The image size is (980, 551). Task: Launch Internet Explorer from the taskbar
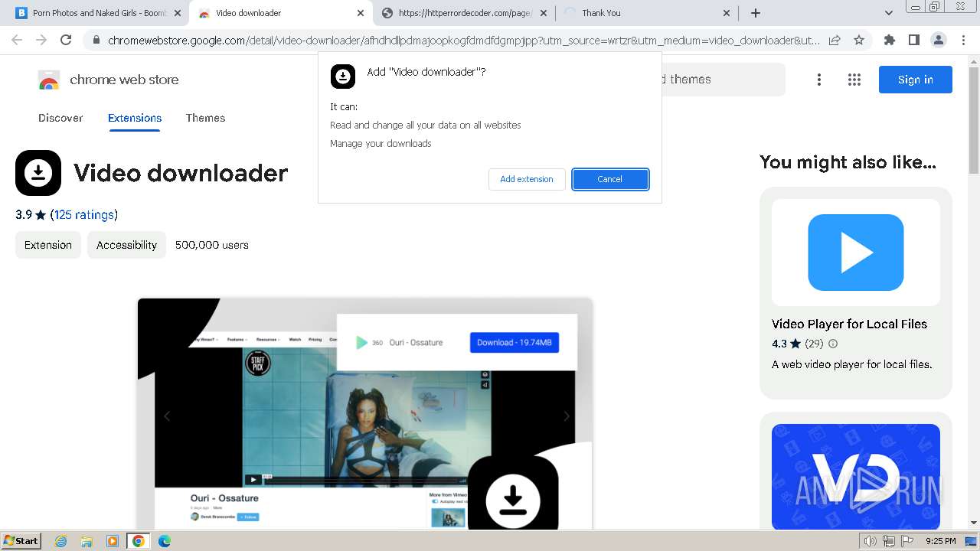61,541
